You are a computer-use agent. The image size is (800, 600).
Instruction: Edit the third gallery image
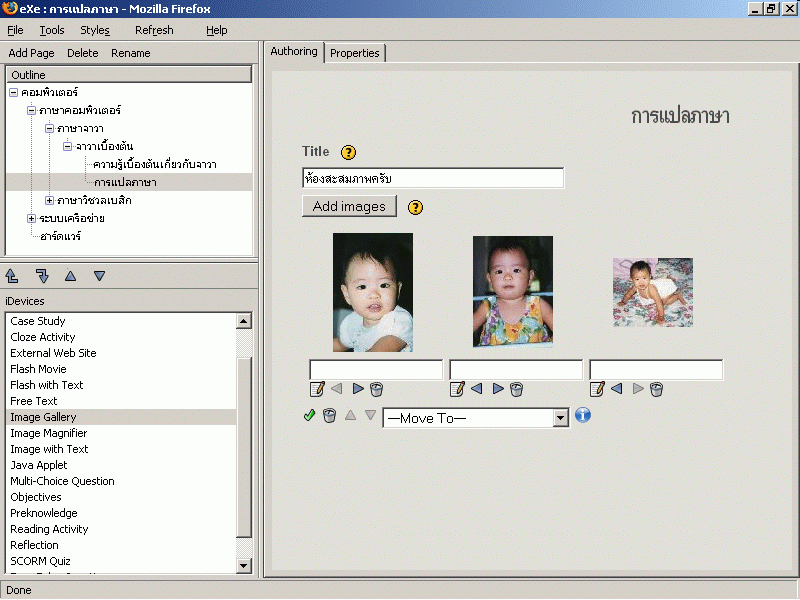[x=597, y=389]
